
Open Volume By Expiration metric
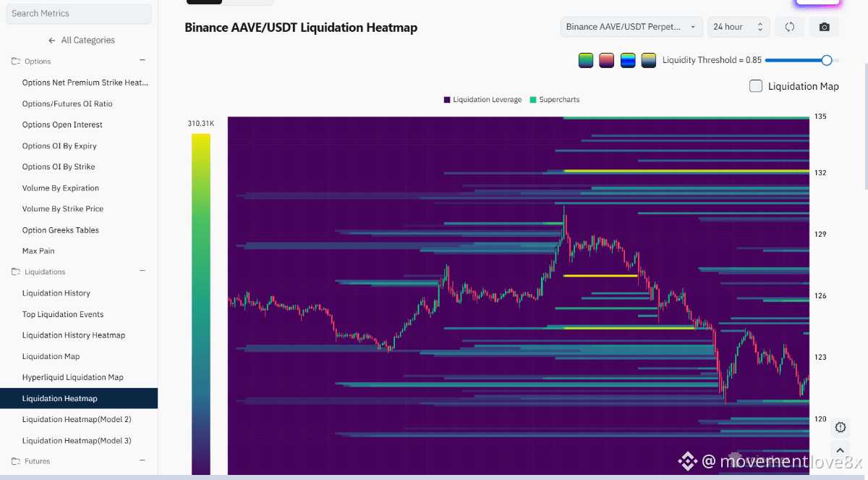tap(61, 188)
